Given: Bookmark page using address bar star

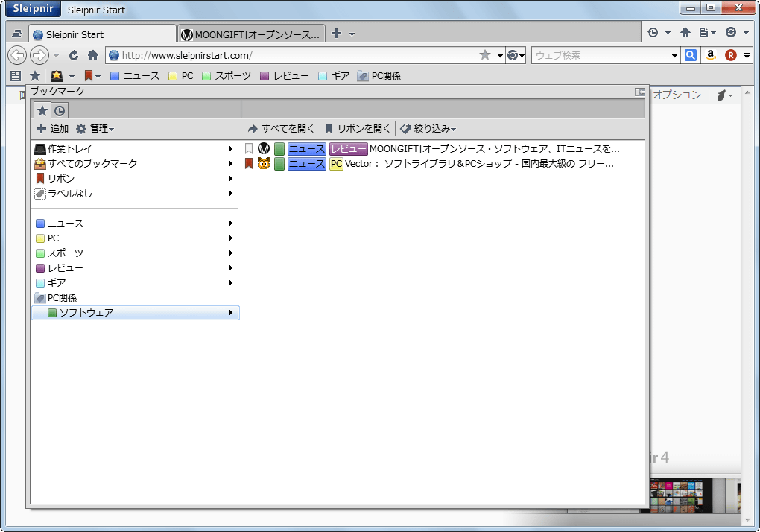Looking at the screenshot, I should coord(485,55).
